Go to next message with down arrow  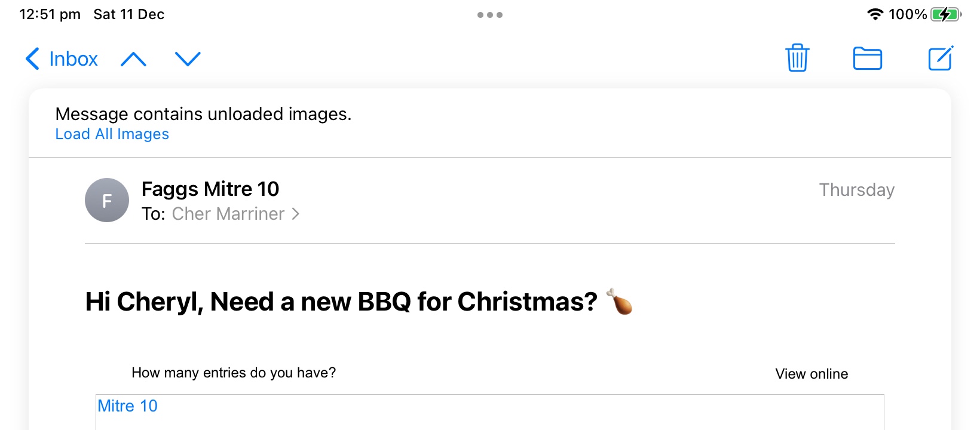click(188, 59)
